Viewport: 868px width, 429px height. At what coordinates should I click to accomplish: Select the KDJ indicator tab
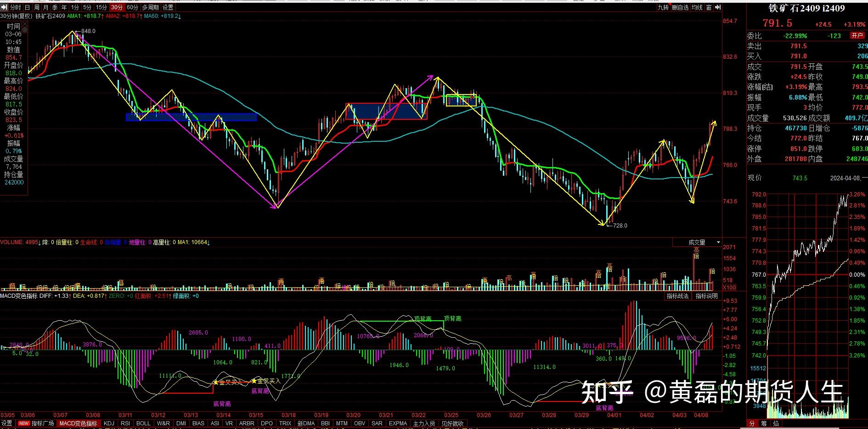point(109,423)
